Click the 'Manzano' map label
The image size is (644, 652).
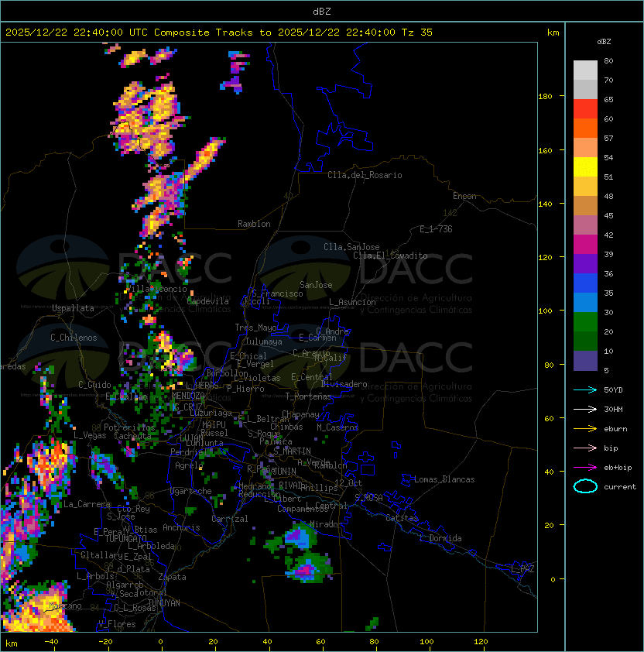(65, 606)
